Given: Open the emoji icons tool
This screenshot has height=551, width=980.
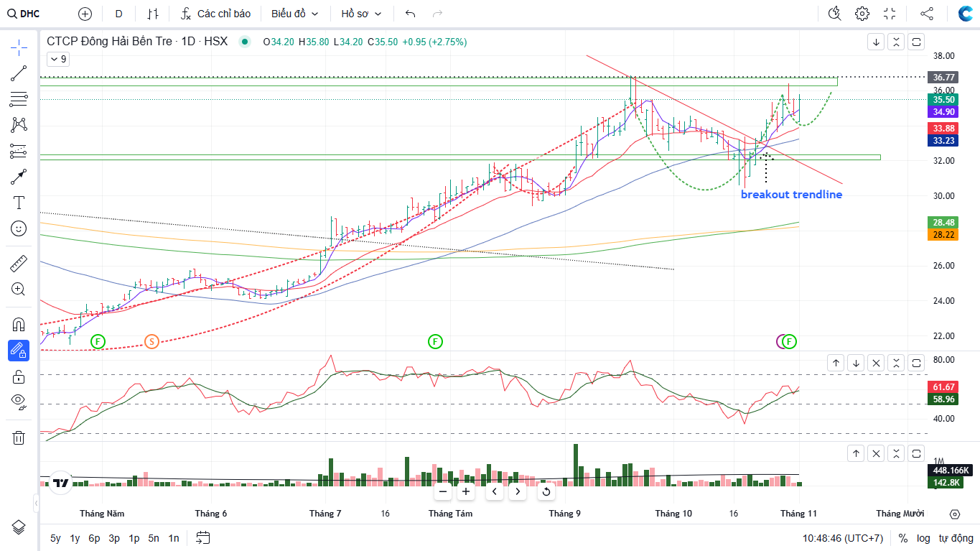Looking at the screenshot, I should click(19, 228).
